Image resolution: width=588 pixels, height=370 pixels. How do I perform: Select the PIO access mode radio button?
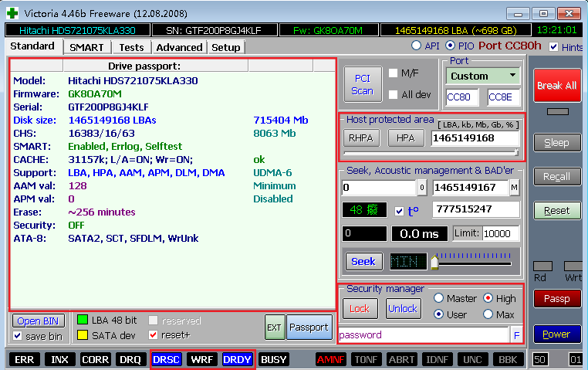coord(450,46)
